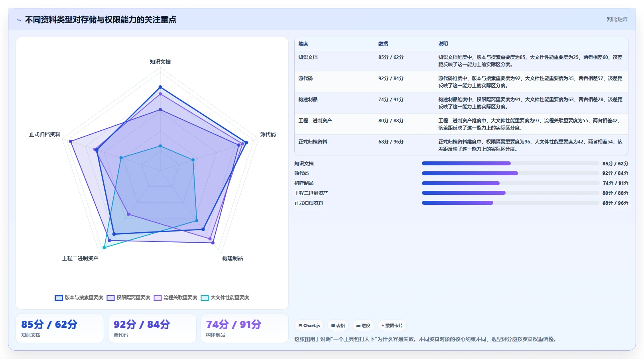Viewport: 644px width, 359px height.
Task: Click the 68分 / 96分 value in the table
Action: point(391,142)
